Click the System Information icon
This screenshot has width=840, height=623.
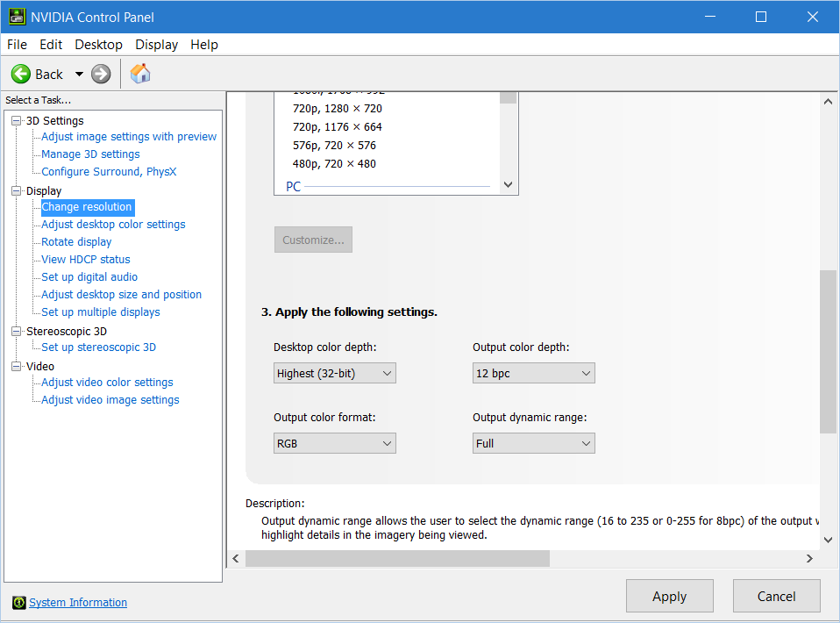(18, 603)
